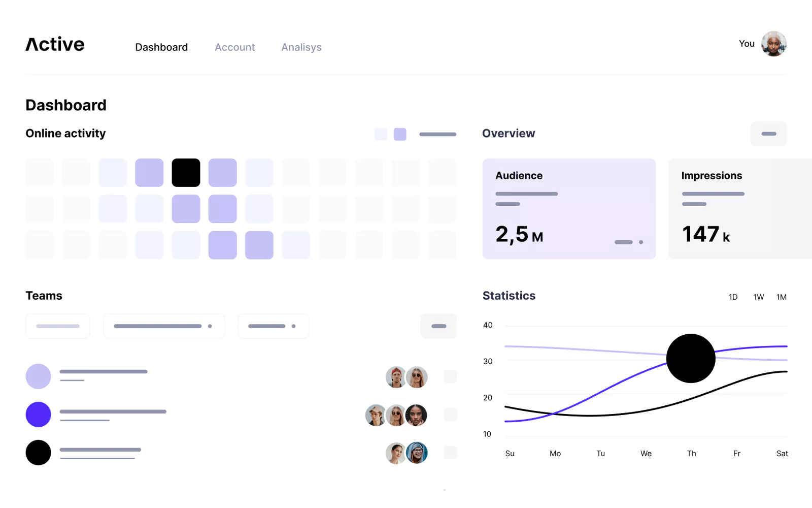Click the black team circle icon
This screenshot has width=812, height=508.
click(38, 453)
